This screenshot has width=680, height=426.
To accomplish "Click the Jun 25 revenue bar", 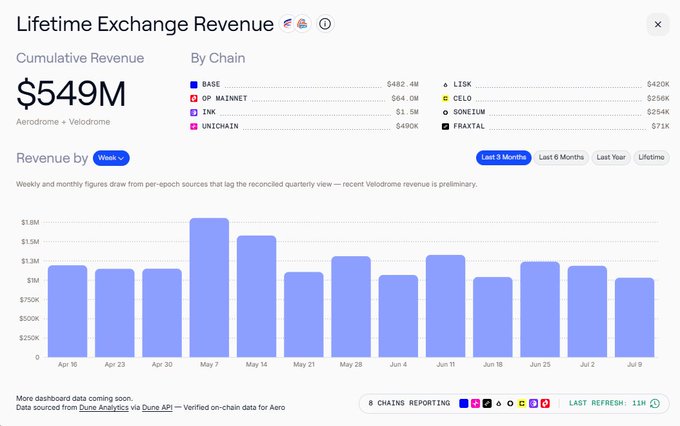I will click(x=540, y=309).
